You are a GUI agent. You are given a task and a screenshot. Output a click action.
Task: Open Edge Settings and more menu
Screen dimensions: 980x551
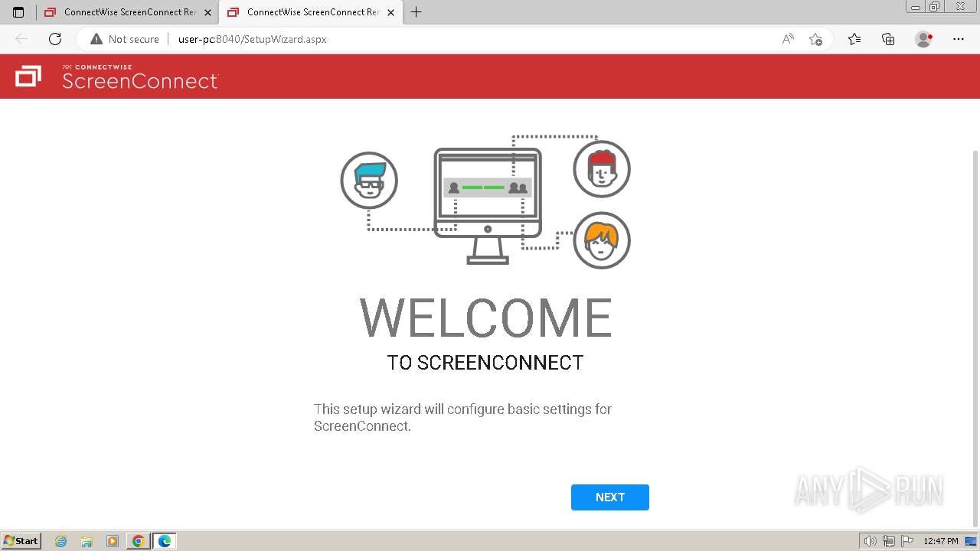[959, 39]
